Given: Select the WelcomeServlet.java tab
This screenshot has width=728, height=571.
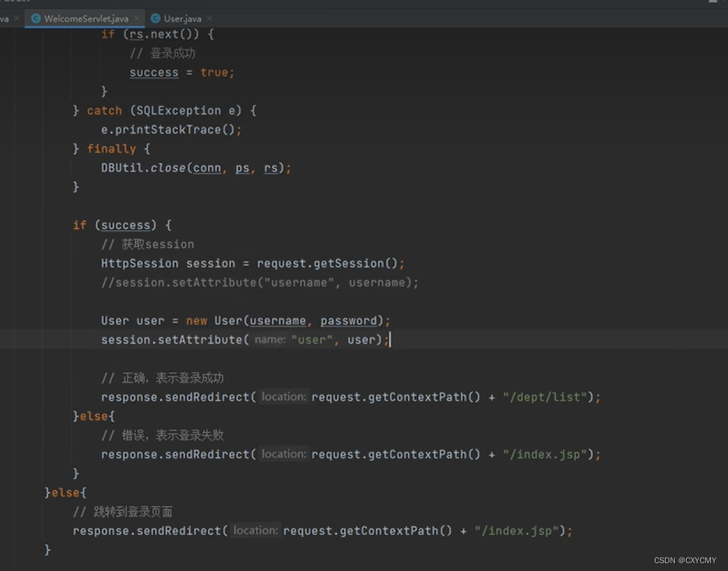Looking at the screenshot, I should click(x=85, y=18).
